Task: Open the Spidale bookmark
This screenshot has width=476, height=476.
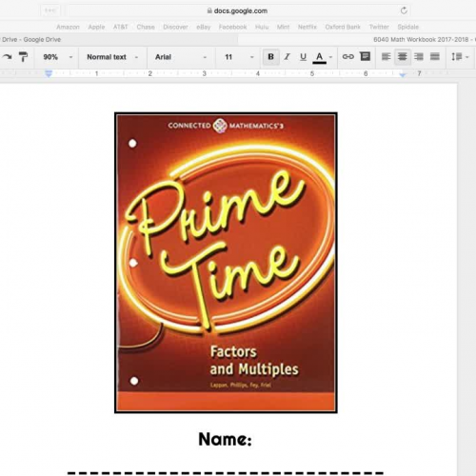Action: tap(407, 27)
